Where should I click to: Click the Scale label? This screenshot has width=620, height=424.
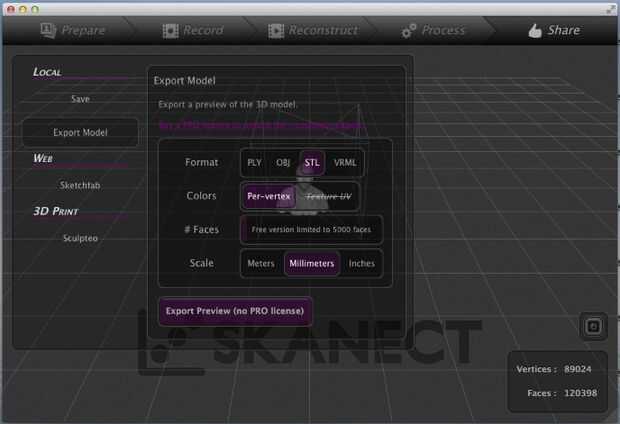click(x=202, y=263)
